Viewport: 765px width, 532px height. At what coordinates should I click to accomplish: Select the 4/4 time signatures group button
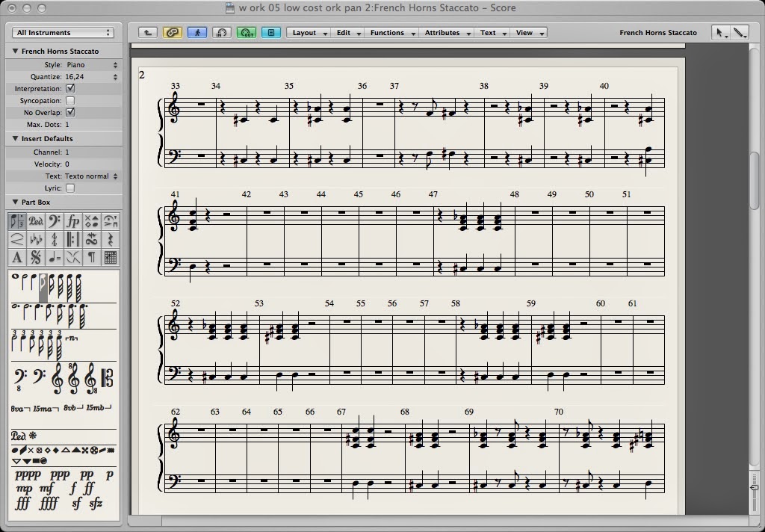(x=54, y=240)
